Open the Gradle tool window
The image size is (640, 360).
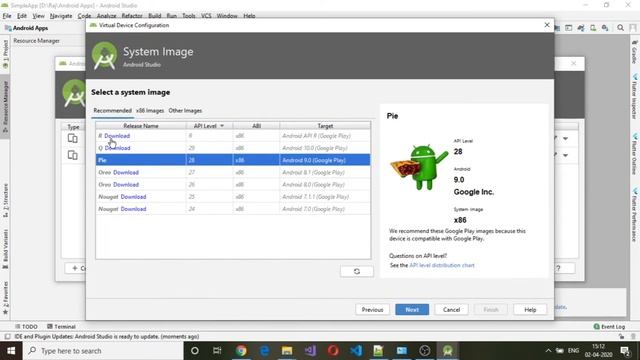coord(635,52)
